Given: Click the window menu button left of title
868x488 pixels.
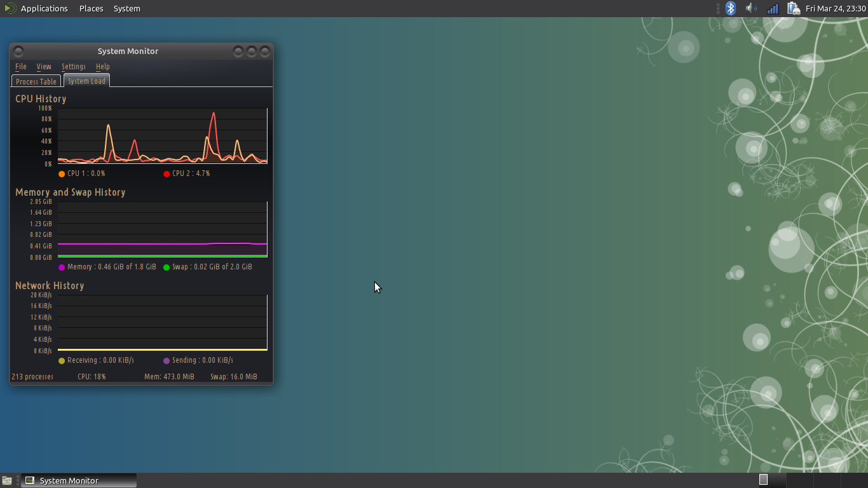Looking at the screenshot, I should pyautogui.click(x=18, y=51).
